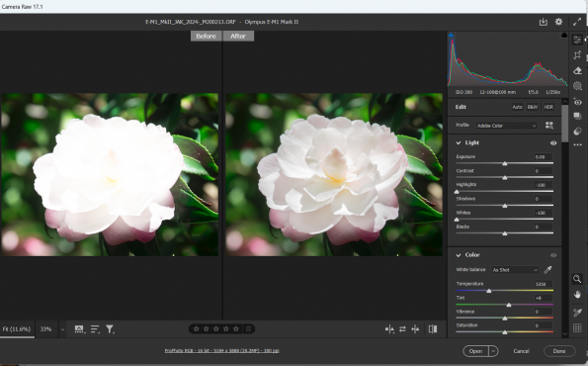Click the Vibrance slider handle
Screen dimensions: 588x366
point(505,319)
